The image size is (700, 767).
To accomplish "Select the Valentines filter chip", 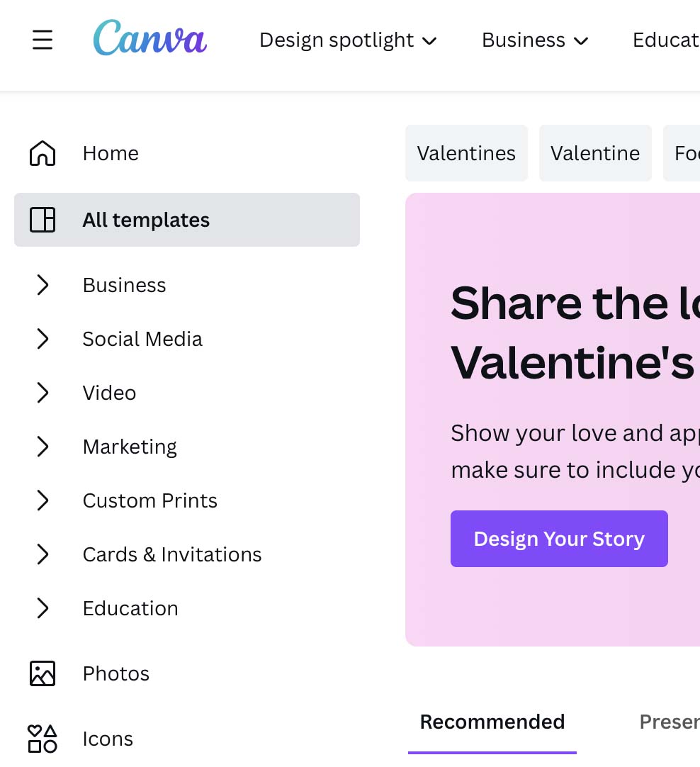I will coord(466,153).
